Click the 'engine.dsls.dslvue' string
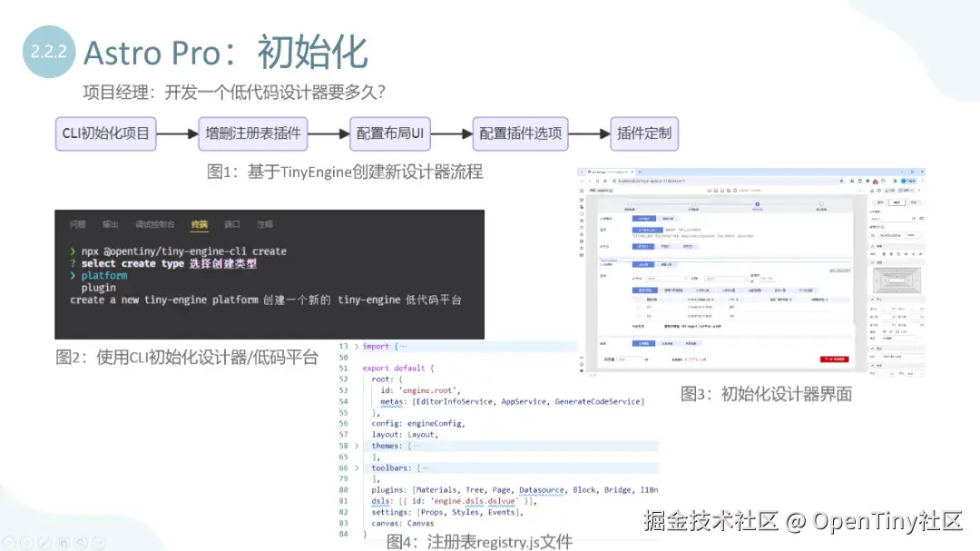Viewport: 980px width, 551px height. point(474,501)
